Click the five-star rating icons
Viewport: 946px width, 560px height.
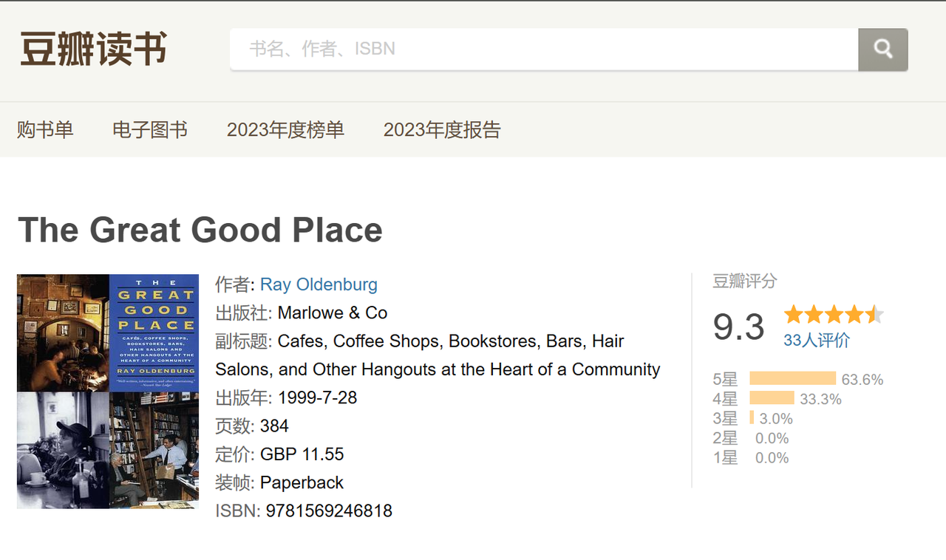pyautogui.click(x=834, y=315)
